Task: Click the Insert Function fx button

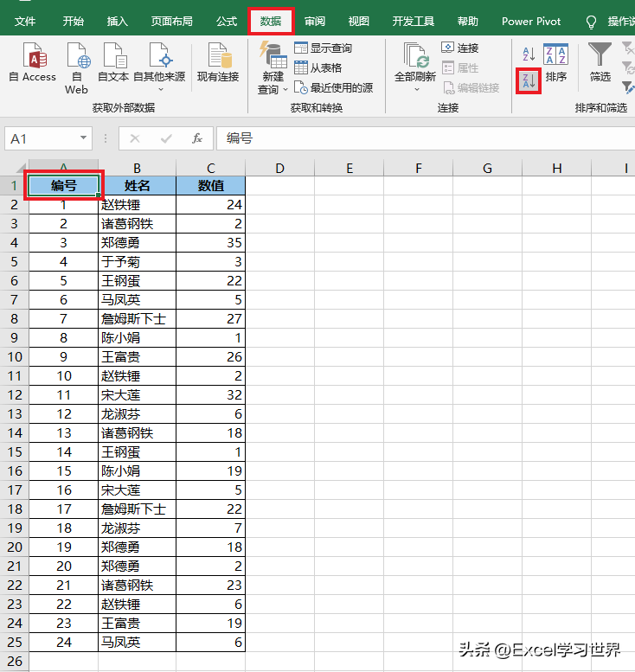Action: tap(196, 138)
